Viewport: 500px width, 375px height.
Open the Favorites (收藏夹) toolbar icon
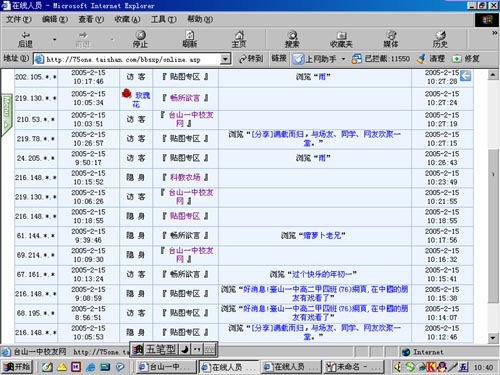pyautogui.click(x=341, y=39)
